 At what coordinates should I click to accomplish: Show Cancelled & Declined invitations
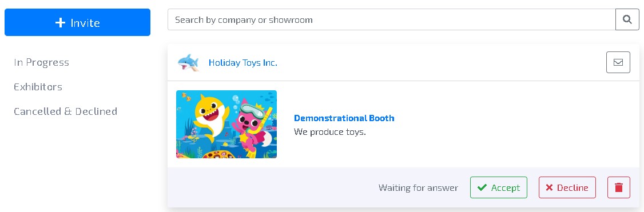point(65,111)
